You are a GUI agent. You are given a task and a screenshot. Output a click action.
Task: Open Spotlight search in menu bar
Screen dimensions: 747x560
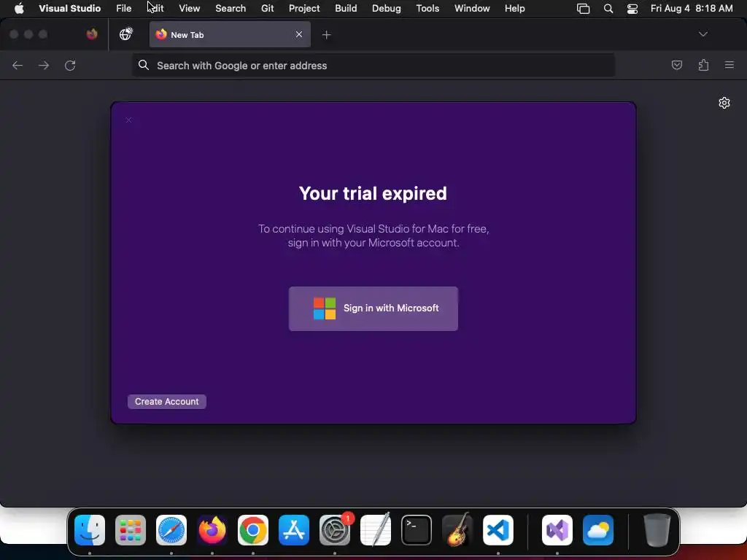pos(608,8)
